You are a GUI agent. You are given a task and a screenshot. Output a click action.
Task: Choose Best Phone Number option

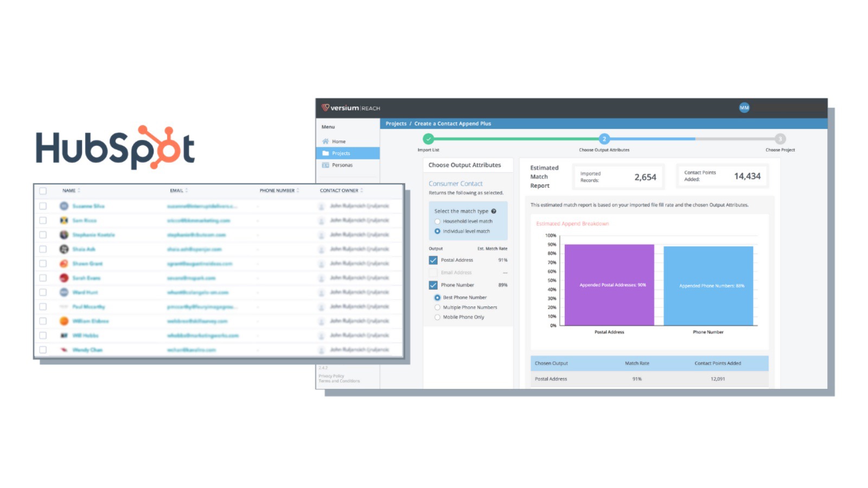[x=437, y=298]
